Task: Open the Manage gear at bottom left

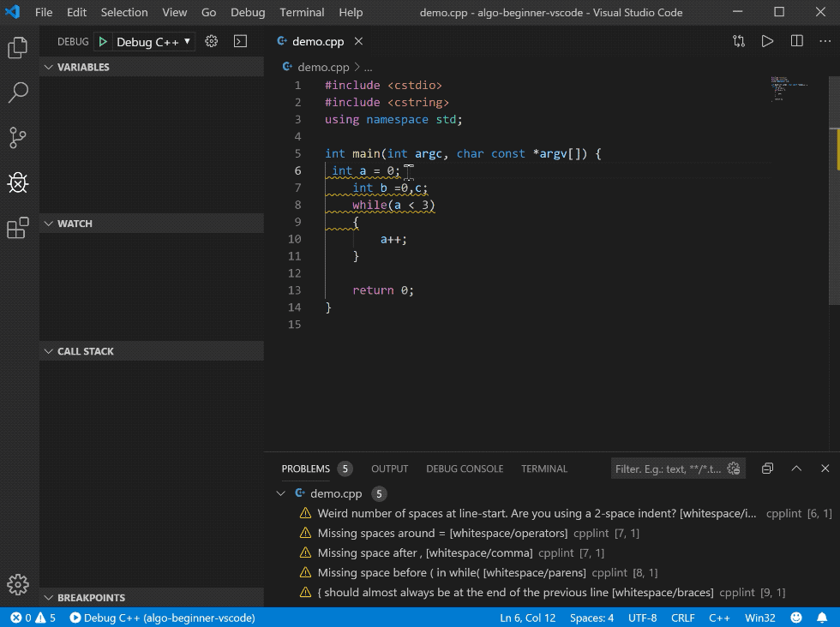Action: (18, 584)
